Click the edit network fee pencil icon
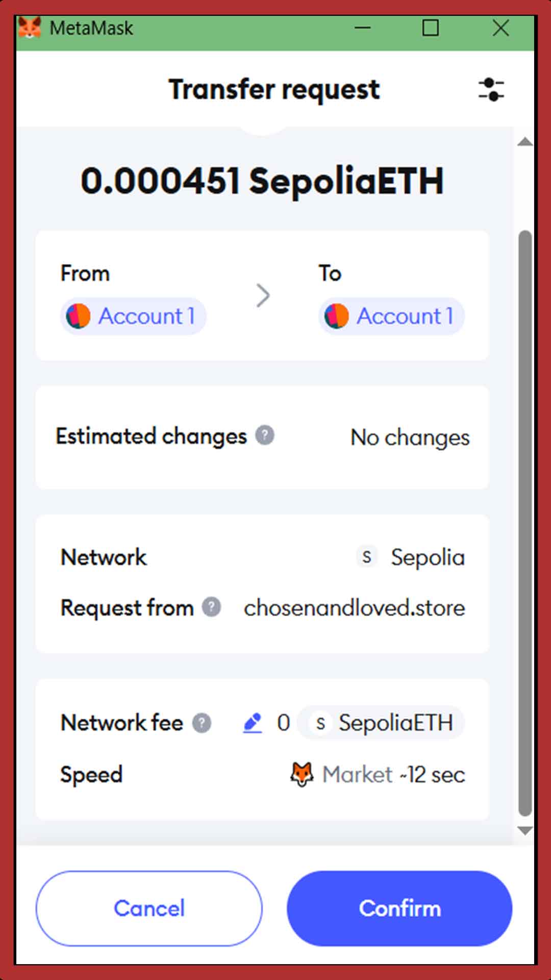This screenshot has width=551, height=980. coord(253,723)
